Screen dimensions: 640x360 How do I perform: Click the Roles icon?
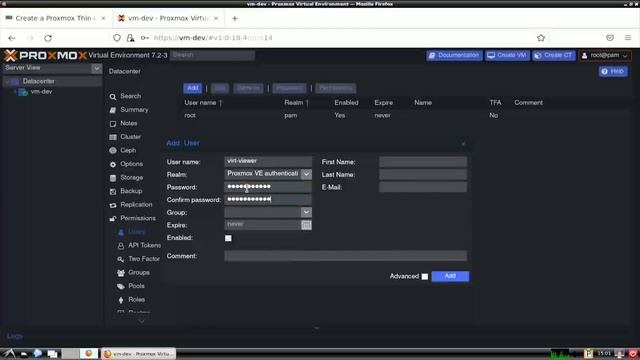tap(121, 300)
